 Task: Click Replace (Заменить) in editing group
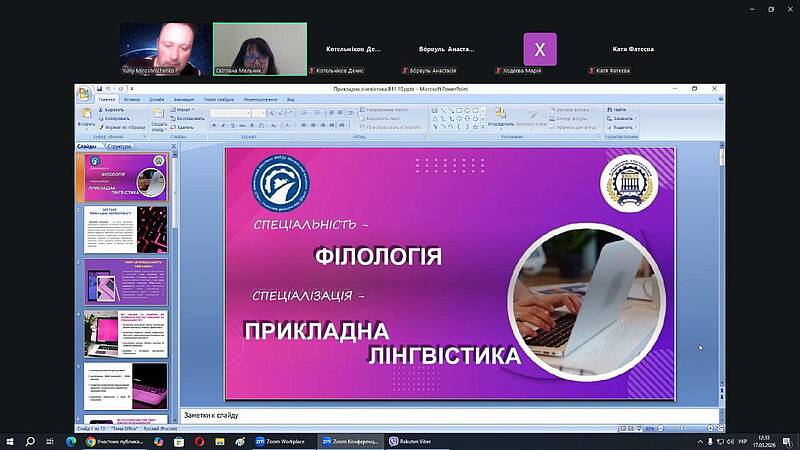(x=622, y=118)
